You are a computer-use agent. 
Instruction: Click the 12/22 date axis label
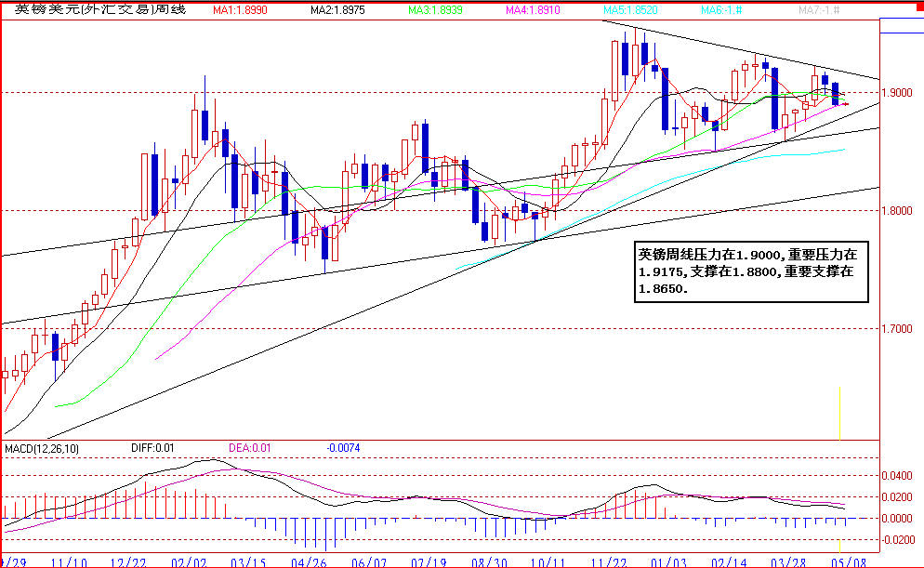(129, 562)
